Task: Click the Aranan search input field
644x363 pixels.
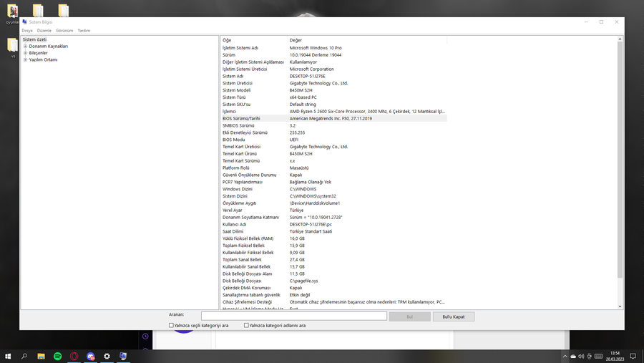Action: coord(294,316)
